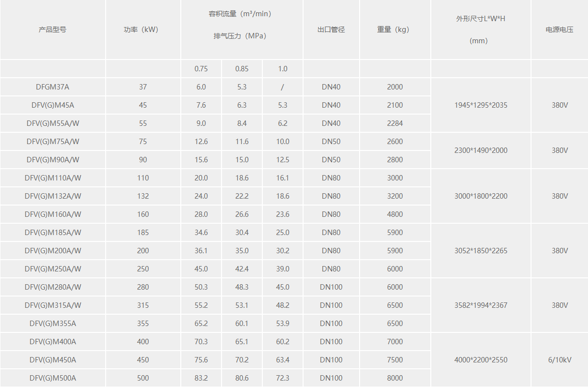Click the 6/10kV voltage cell
This screenshot has width=588, height=387.
point(560,360)
